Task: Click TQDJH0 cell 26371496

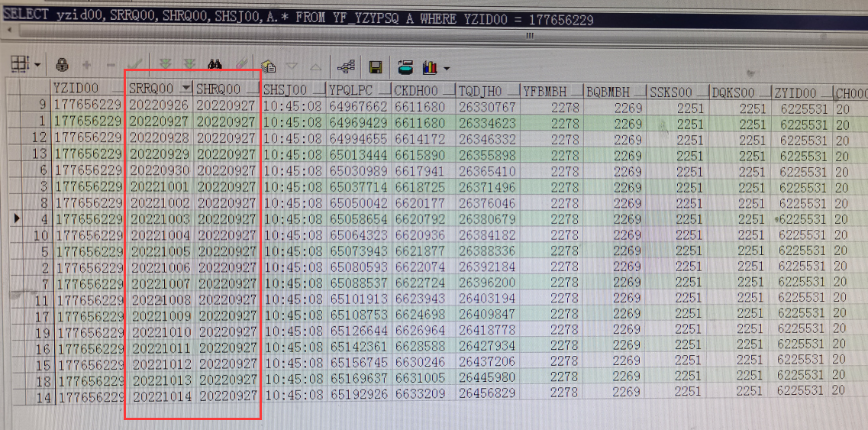Action: (x=488, y=187)
